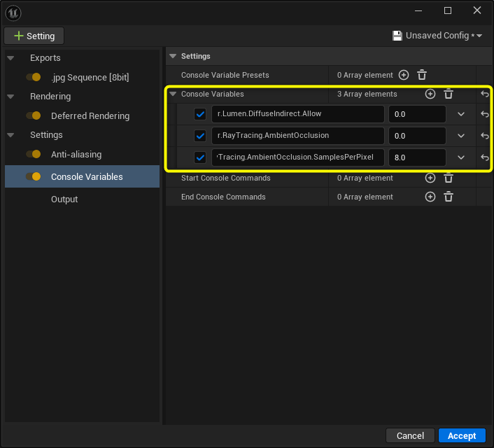Image resolution: width=494 pixels, height=448 pixels.
Task: Collapse the Settings section header in details panel
Action: (173, 56)
